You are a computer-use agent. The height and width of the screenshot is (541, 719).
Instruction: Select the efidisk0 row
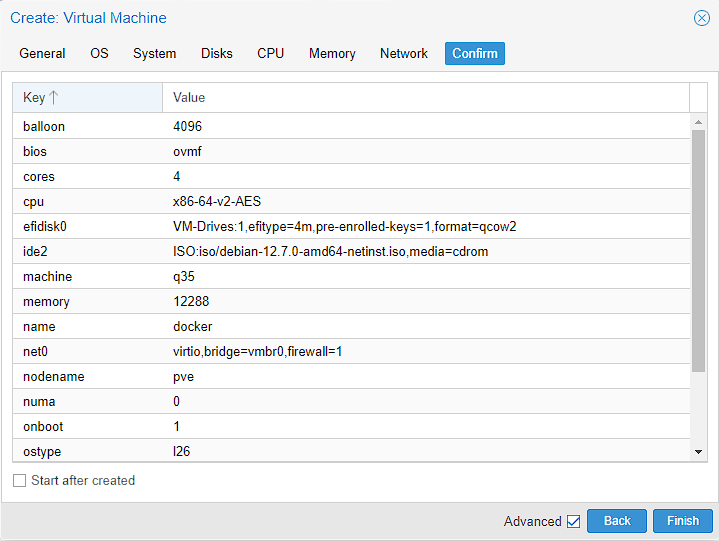click(x=350, y=227)
